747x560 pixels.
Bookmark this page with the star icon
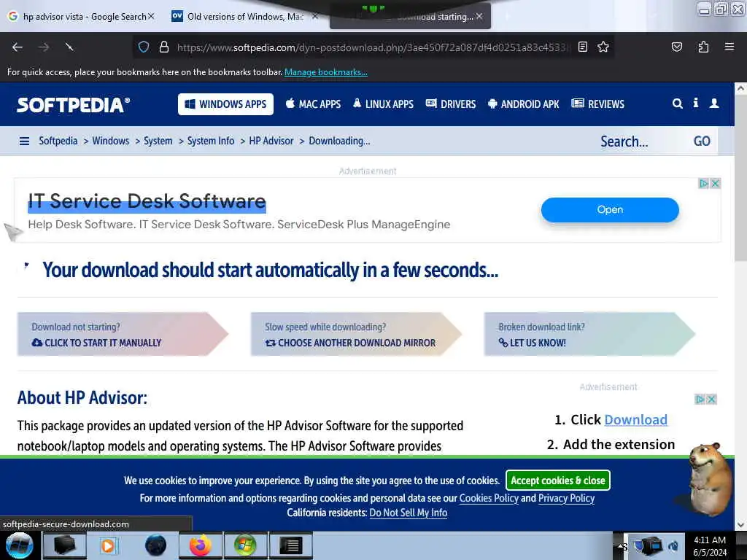point(603,47)
